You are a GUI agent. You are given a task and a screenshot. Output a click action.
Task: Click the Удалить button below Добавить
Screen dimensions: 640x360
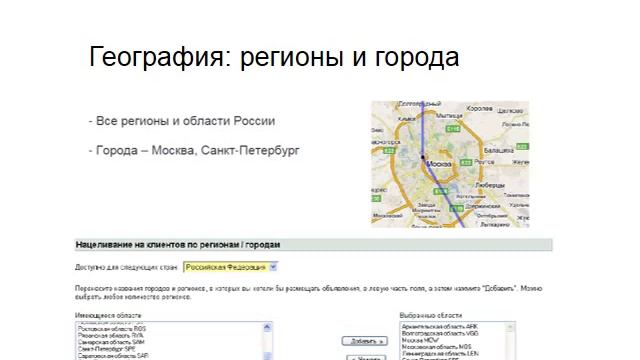[x=366, y=358]
